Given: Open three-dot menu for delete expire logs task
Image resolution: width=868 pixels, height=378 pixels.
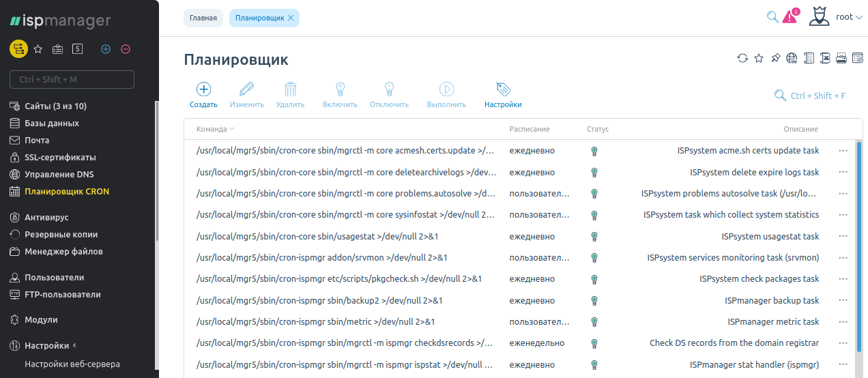Looking at the screenshot, I should click(x=843, y=172).
